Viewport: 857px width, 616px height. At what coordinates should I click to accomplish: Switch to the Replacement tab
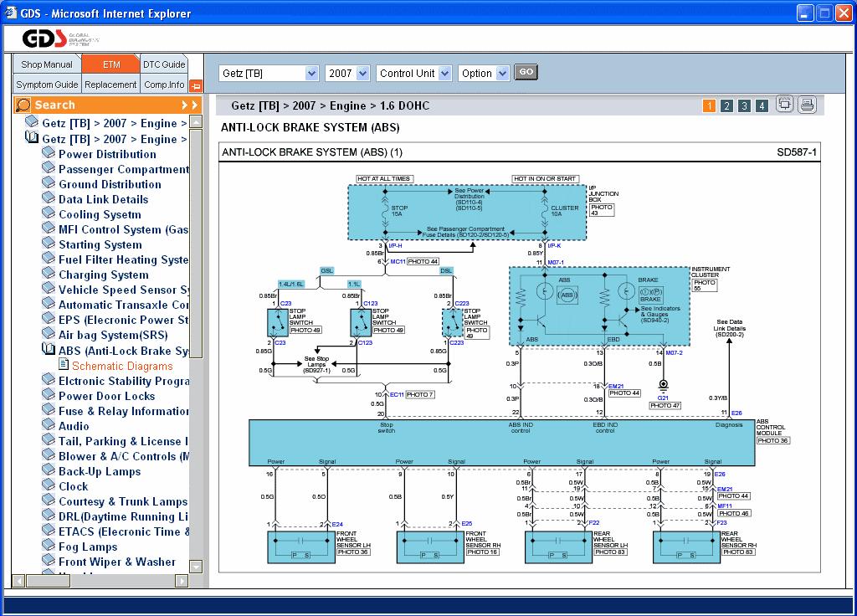pos(110,85)
